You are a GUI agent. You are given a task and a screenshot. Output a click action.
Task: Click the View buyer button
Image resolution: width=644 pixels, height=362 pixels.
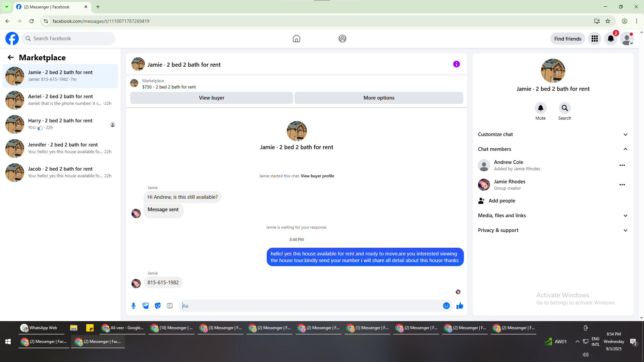(212, 98)
